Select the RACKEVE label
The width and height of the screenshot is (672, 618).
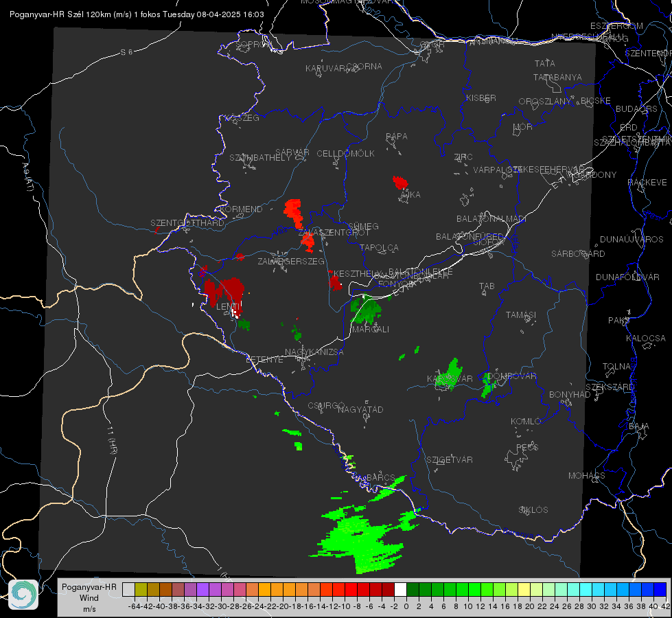tap(647, 183)
